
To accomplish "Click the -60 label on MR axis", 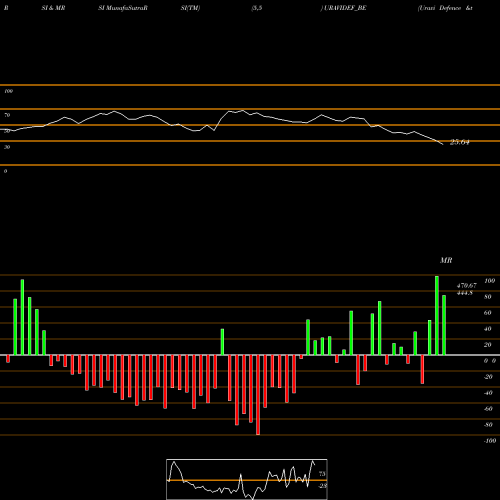I will click(488, 409).
